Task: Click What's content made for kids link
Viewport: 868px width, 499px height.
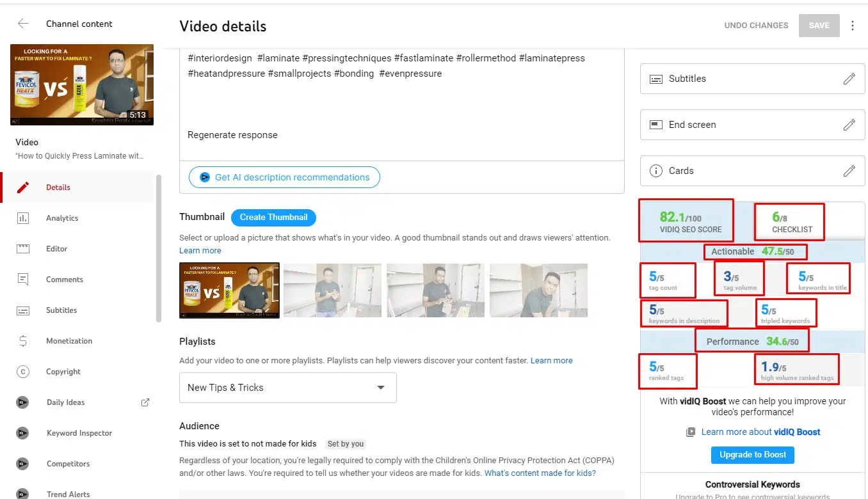Action: coord(540,473)
